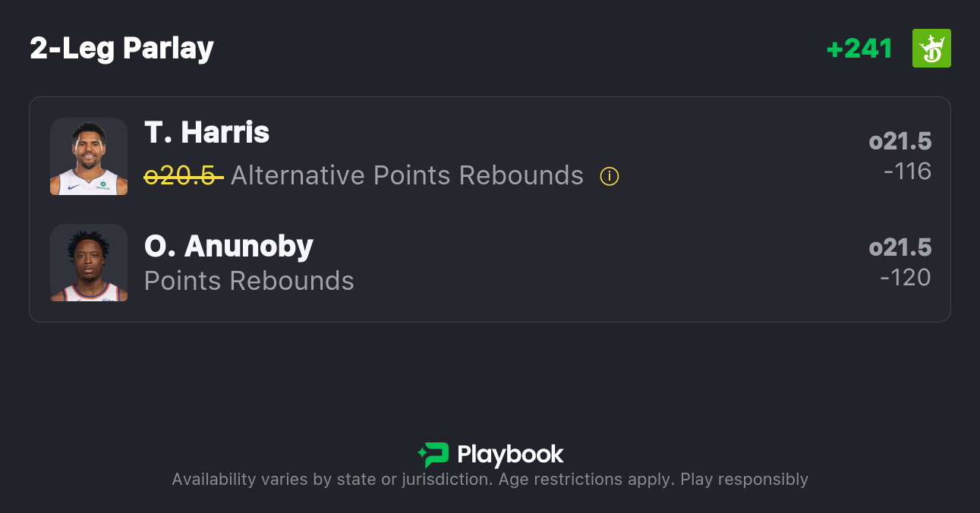Click the -120 odds for O. Anunoby
Screen dimensions: 980x513
(x=906, y=278)
